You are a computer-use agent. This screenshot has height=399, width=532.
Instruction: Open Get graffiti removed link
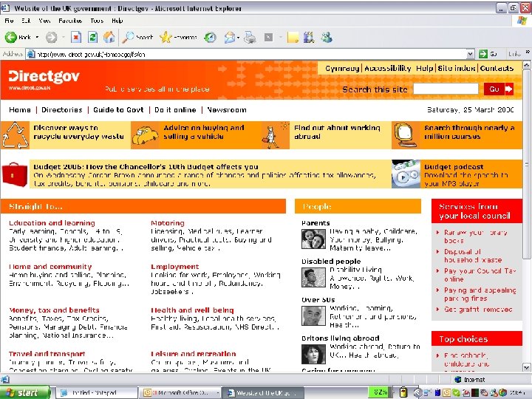pos(478,310)
